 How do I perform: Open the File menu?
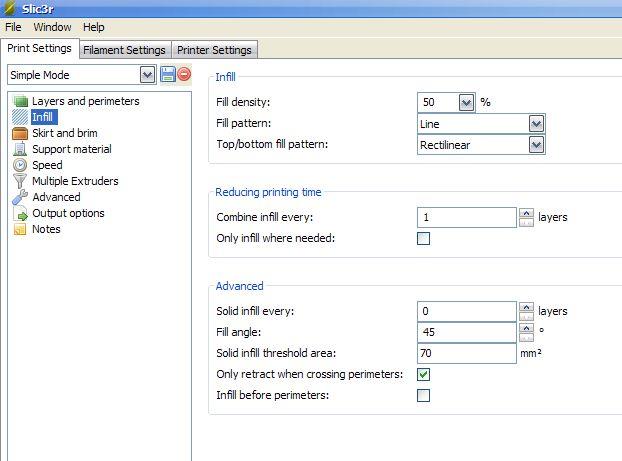coord(13,27)
